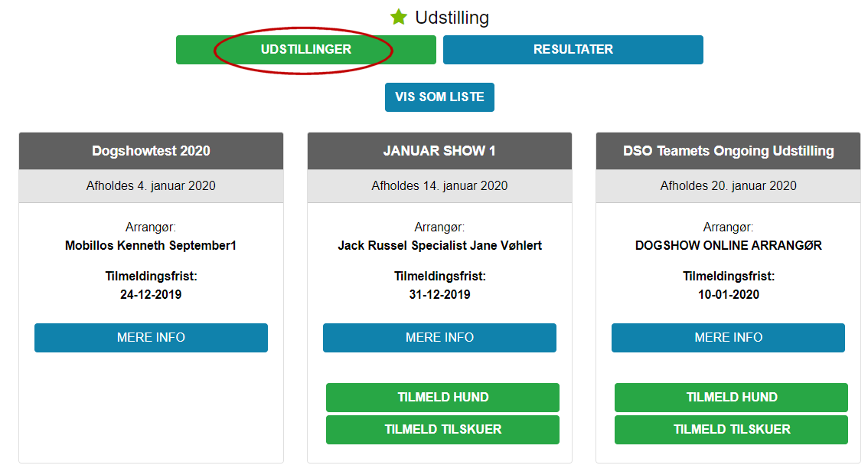The image size is (868, 475).
Task: Click organizer Mobillos Kenneth September1
Action: pyautogui.click(x=151, y=245)
